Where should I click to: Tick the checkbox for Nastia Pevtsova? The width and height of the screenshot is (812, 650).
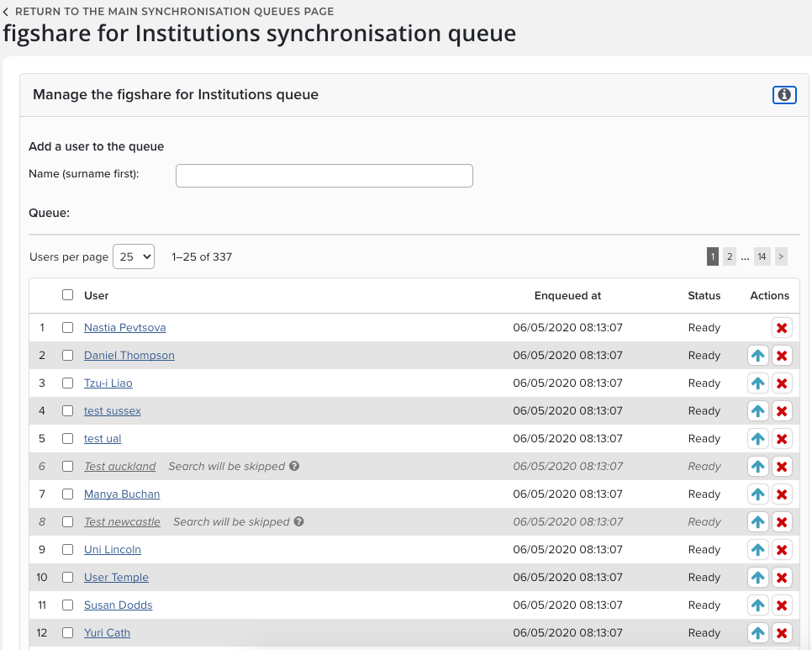pyautogui.click(x=68, y=328)
